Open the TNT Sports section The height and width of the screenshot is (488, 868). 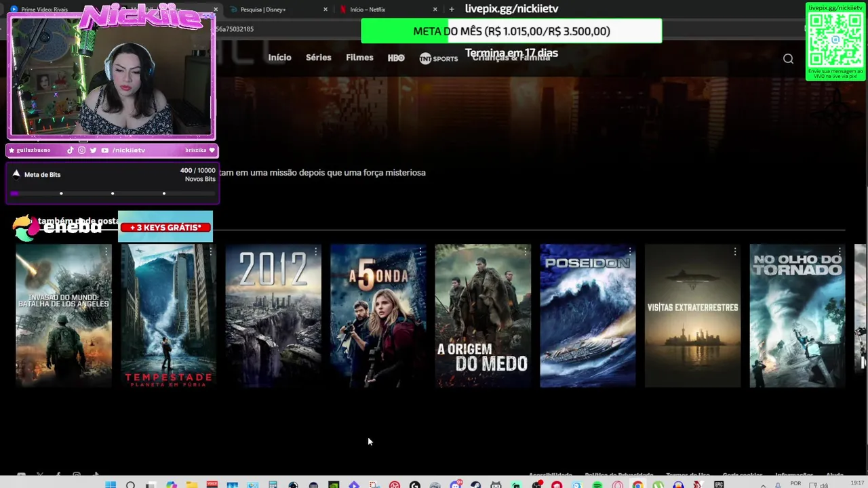click(438, 58)
